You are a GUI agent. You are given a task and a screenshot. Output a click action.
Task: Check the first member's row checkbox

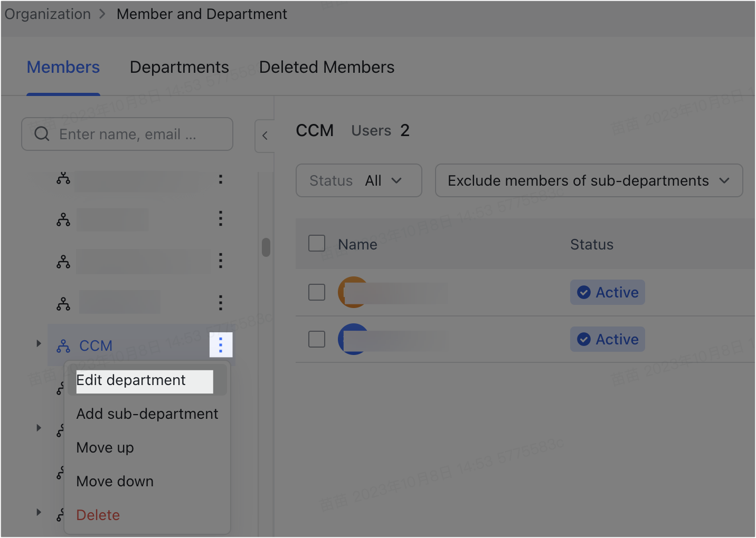tap(316, 292)
